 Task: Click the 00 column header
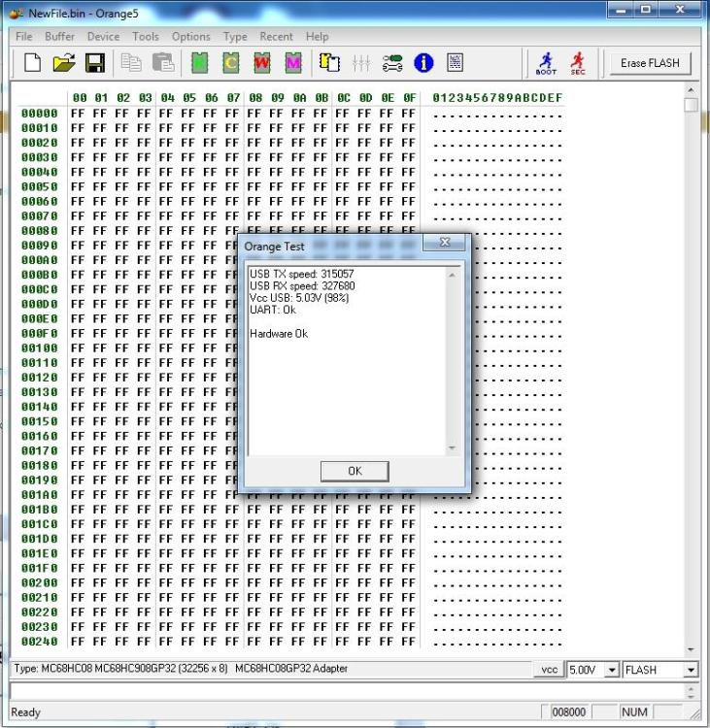80,98
